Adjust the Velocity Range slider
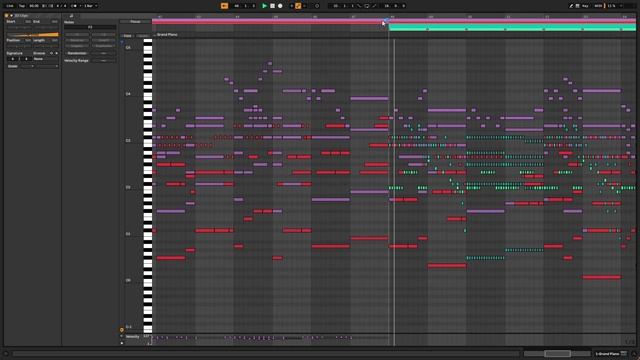Viewport: 640px width, 360px height. pyautogui.click(x=104, y=60)
